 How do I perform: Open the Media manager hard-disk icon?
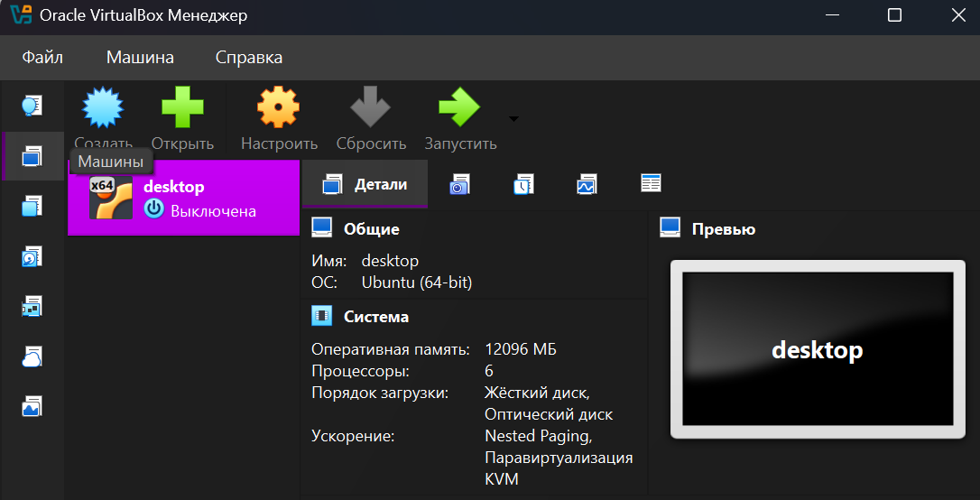click(x=32, y=256)
